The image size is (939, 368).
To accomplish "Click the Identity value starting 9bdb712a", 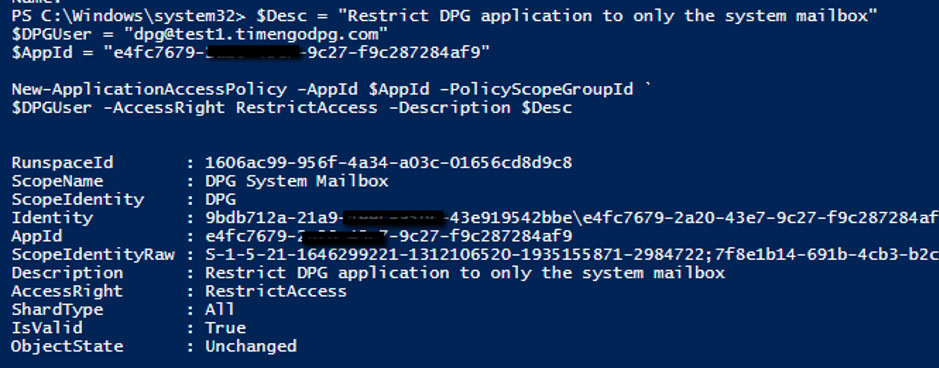I will tap(572, 218).
